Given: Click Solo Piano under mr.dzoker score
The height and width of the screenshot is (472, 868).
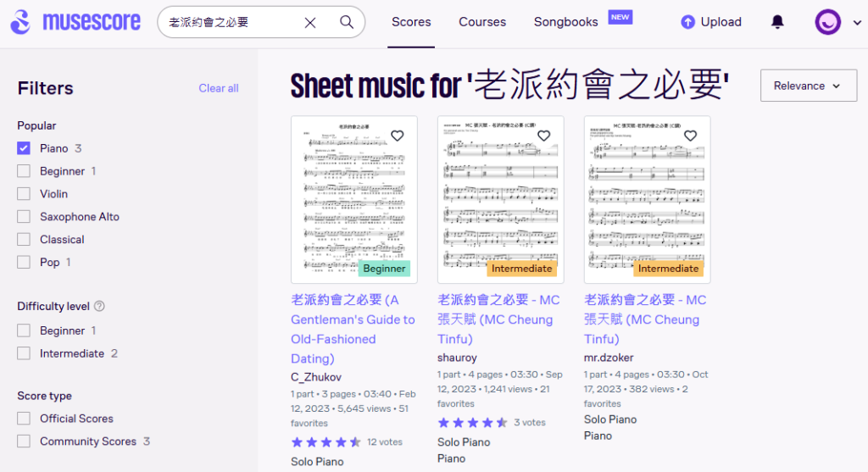Looking at the screenshot, I should (610, 419).
